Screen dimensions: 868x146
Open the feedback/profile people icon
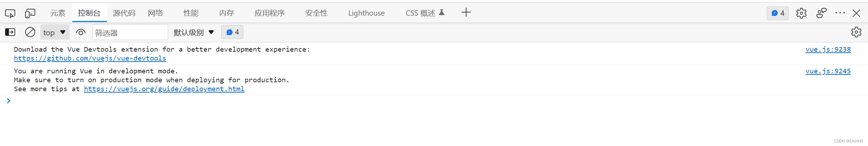point(821,13)
